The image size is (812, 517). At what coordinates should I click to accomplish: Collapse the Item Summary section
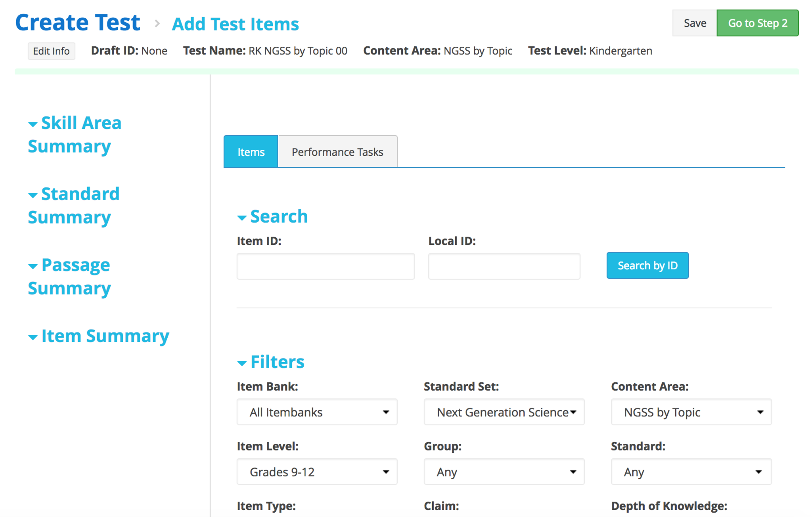pos(33,337)
